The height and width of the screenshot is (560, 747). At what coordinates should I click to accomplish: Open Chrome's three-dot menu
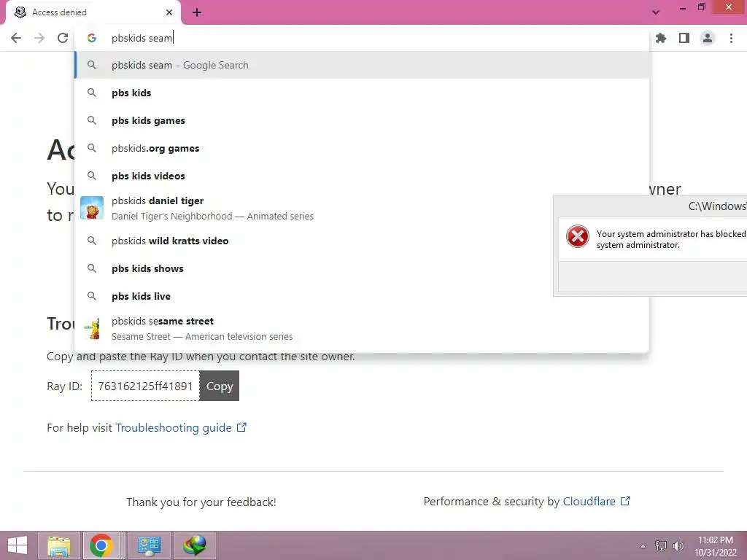[x=731, y=38]
